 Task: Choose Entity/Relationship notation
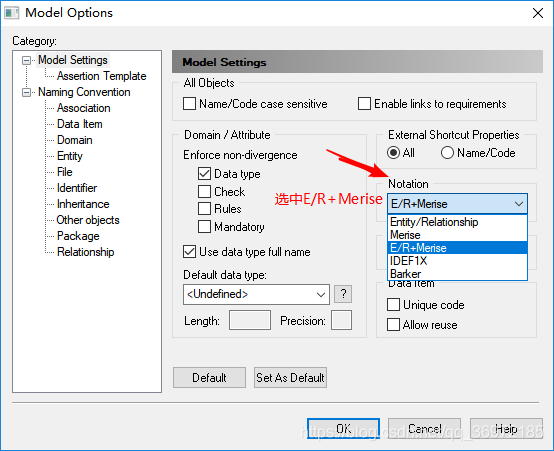point(458,222)
